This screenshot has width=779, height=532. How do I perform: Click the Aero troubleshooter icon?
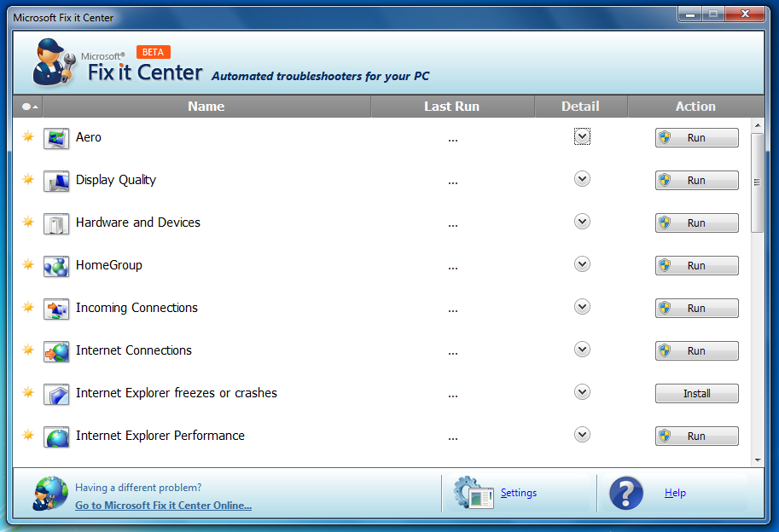pyautogui.click(x=56, y=138)
